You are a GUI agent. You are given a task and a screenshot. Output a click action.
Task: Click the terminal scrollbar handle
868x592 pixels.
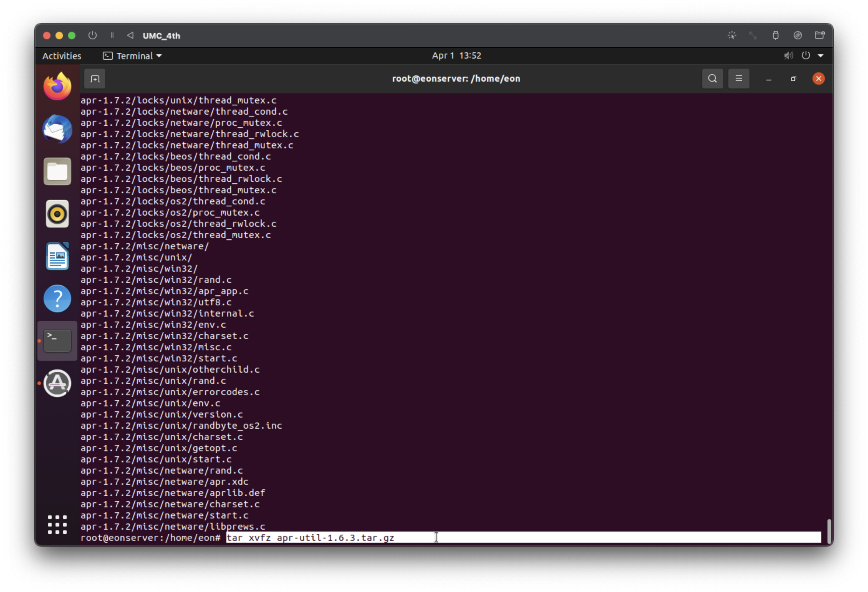(x=829, y=531)
